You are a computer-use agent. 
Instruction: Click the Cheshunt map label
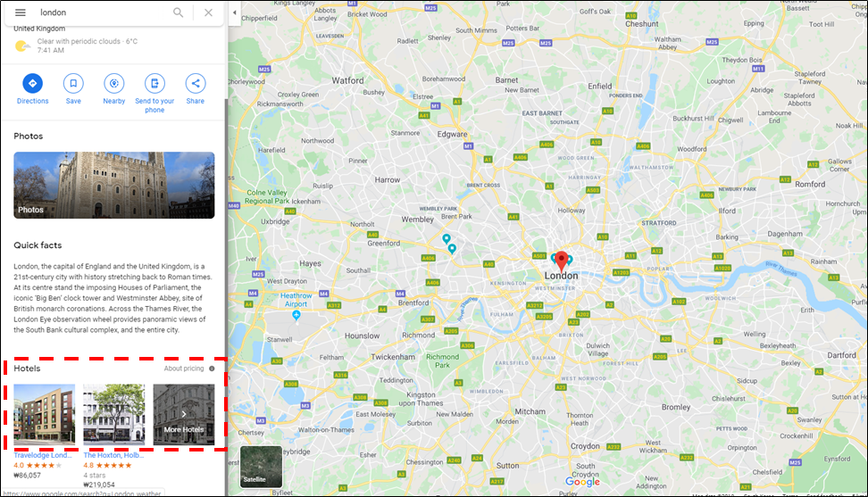[641, 24]
